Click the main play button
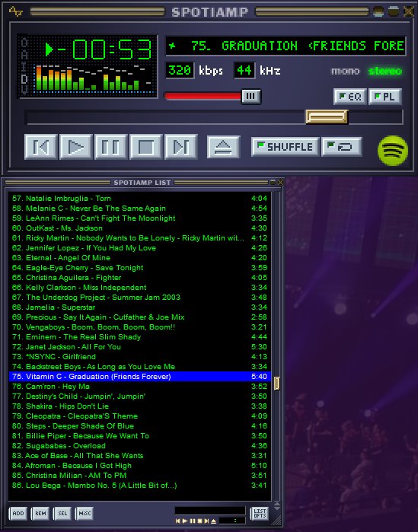 [x=76, y=147]
